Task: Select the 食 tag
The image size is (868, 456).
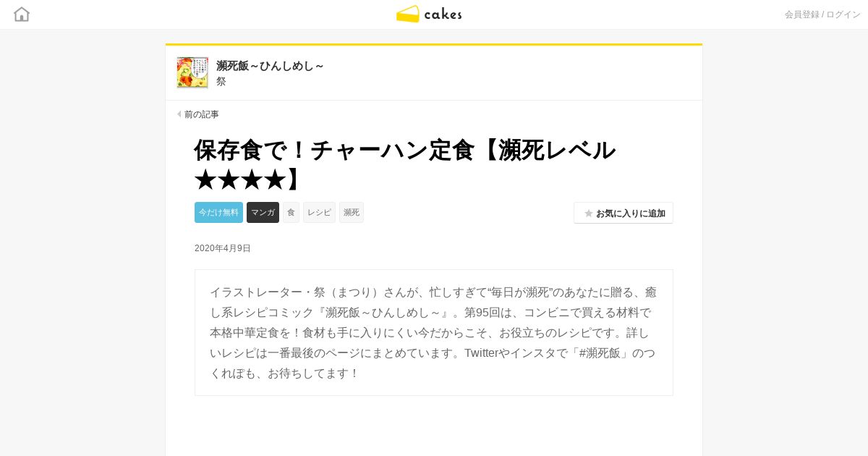Action: tap(291, 212)
